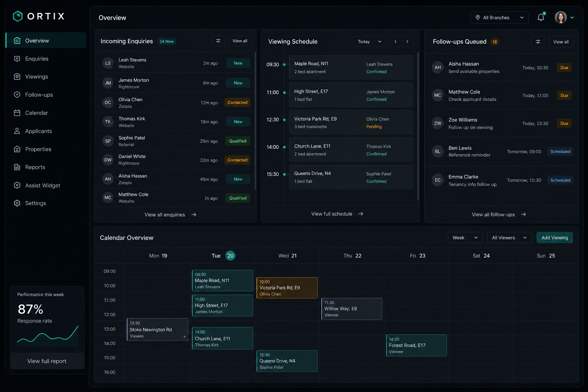Click the 18 count badge on Follow-ups Queued
This screenshot has height=392, width=588.
point(495,42)
